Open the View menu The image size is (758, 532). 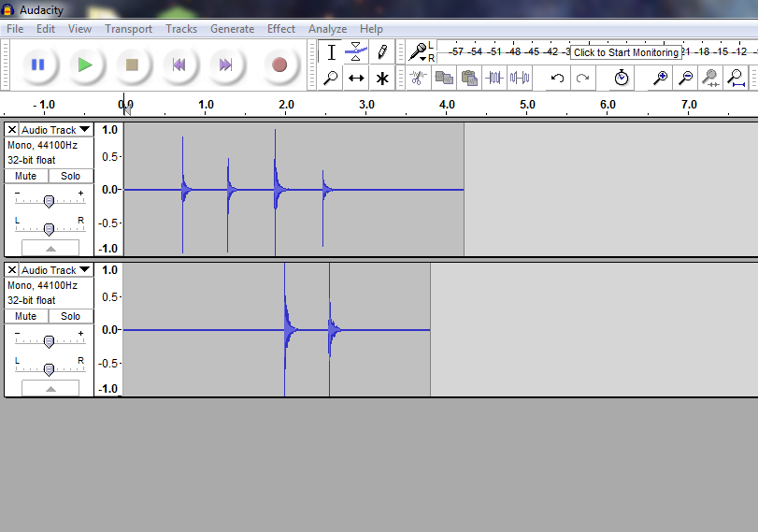[79, 29]
